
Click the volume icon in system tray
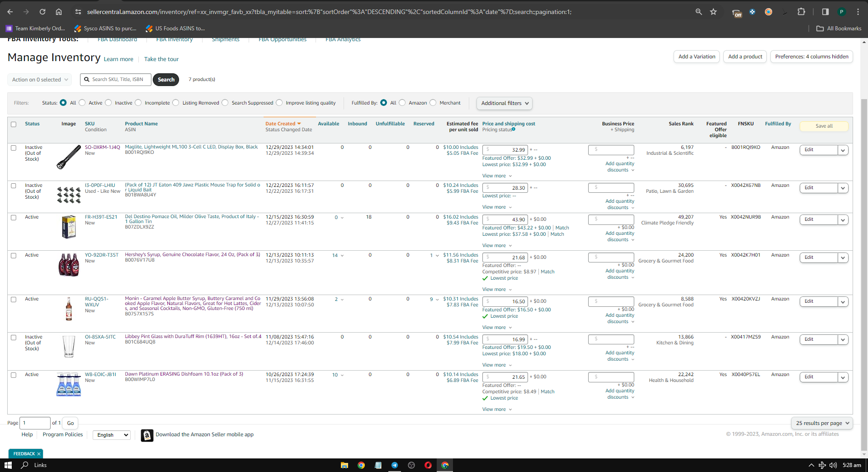tap(833, 465)
